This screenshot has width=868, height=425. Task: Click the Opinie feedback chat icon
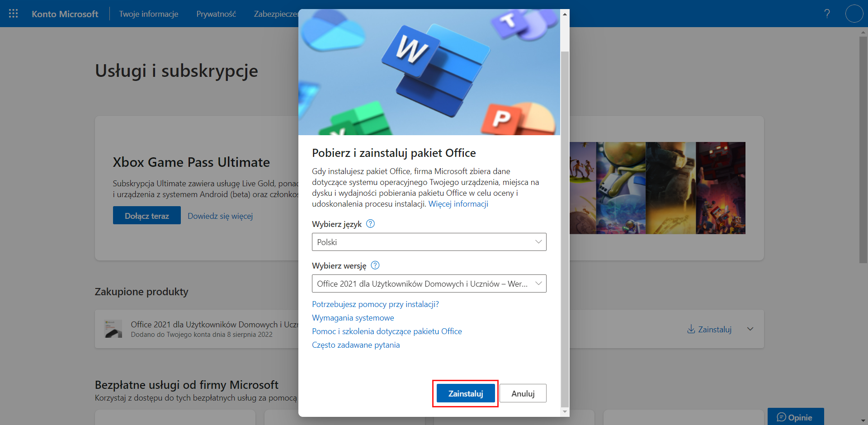coord(781,417)
